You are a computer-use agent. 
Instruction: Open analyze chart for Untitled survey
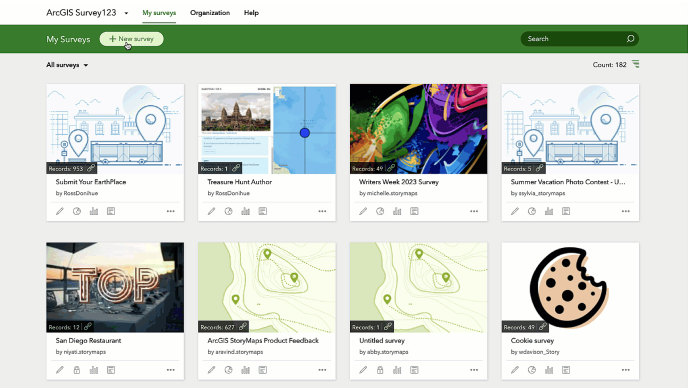pyautogui.click(x=397, y=370)
